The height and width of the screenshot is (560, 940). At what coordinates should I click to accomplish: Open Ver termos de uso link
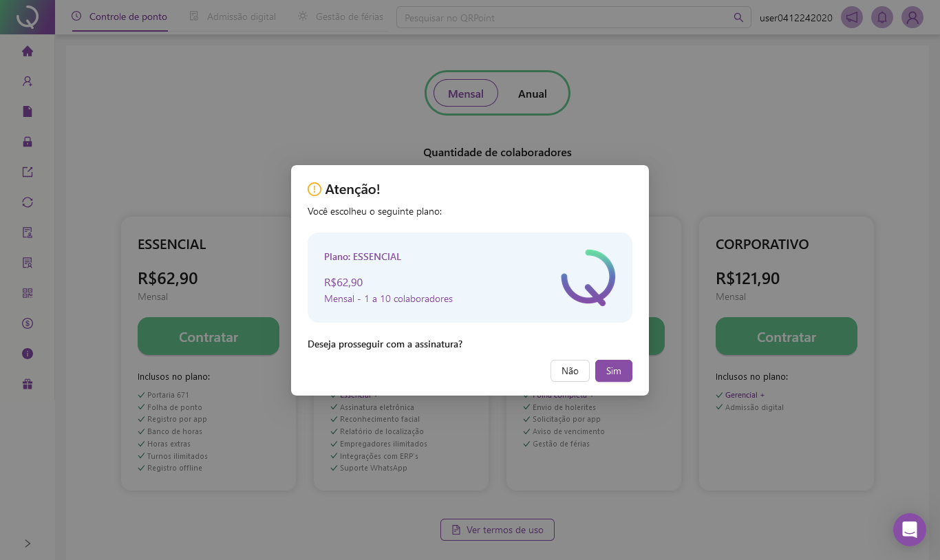coord(498,530)
